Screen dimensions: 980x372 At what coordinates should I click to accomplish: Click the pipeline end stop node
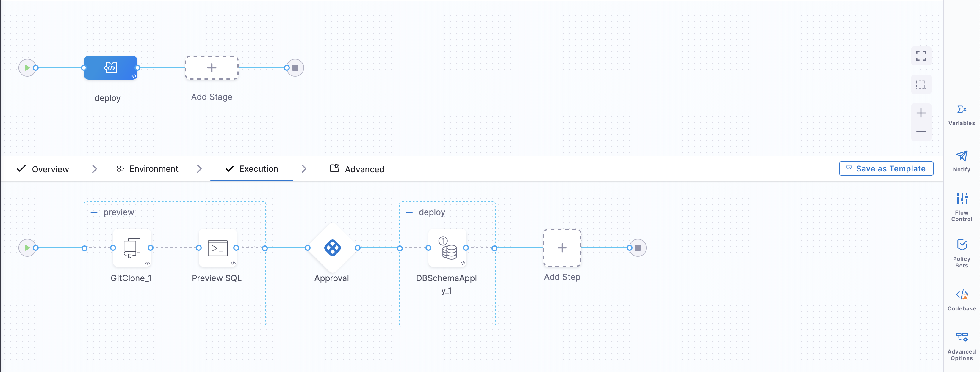tap(295, 68)
